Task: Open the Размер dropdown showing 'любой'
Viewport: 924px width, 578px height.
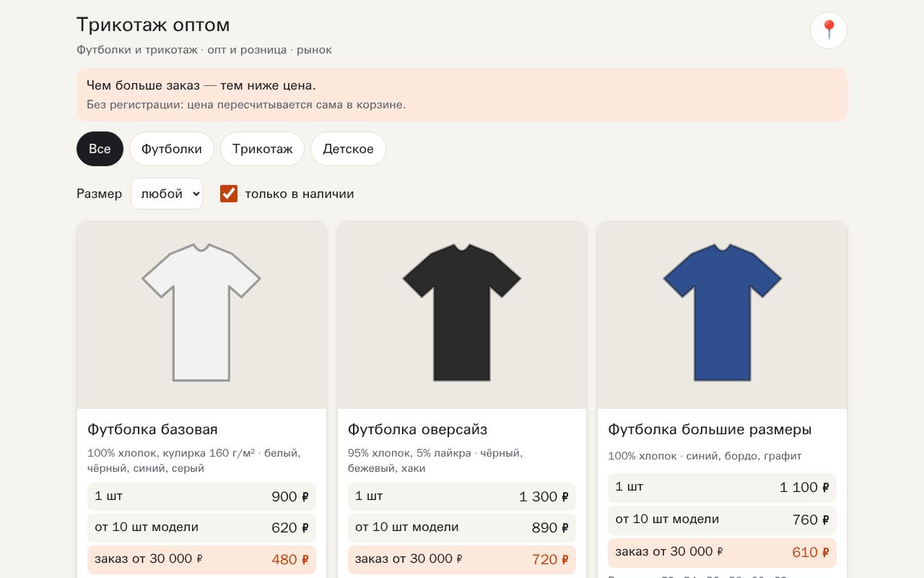Action: coord(167,194)
